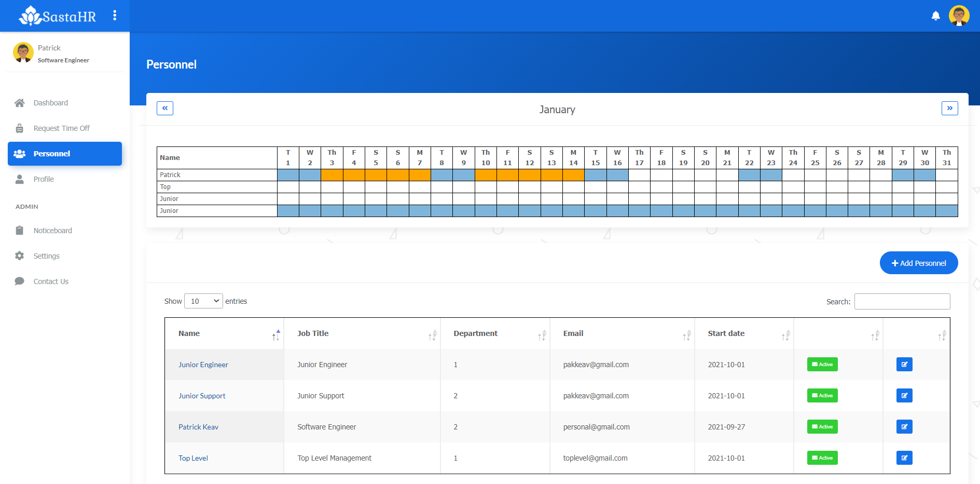Click the toplevel@gmail.com email cell

(x=596, y=458)
